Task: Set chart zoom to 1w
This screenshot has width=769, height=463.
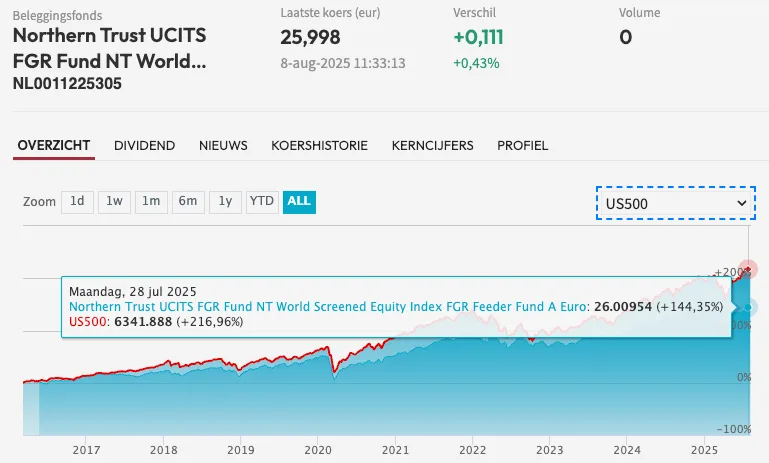Action: pos(114,202)
